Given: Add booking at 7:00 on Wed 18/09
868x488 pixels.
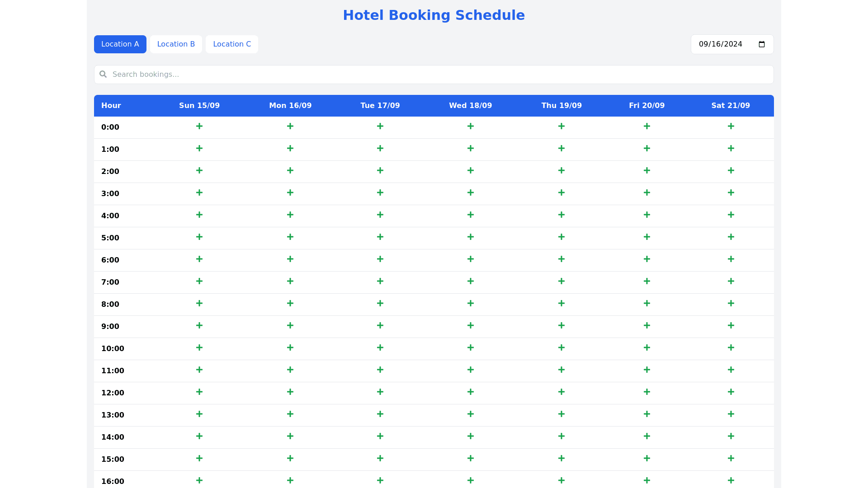Looking at the screenshot, I should point(471,282).
